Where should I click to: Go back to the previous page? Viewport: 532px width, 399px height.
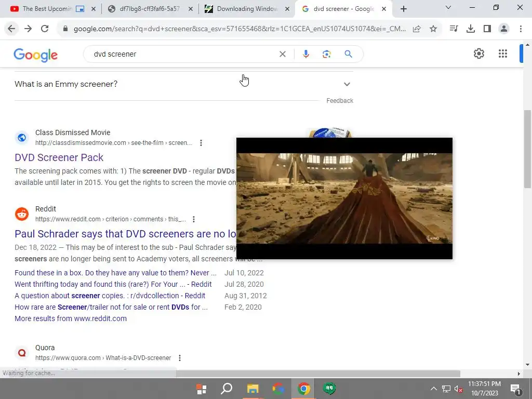click(x=11, y=29)
